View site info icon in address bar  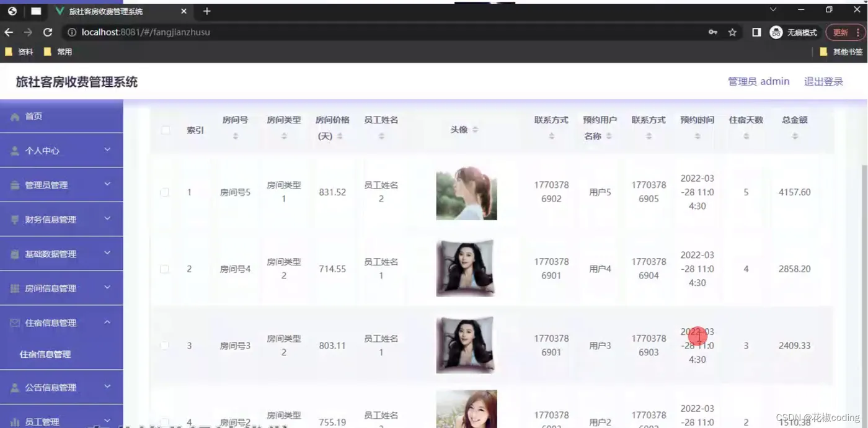[72, 32]
